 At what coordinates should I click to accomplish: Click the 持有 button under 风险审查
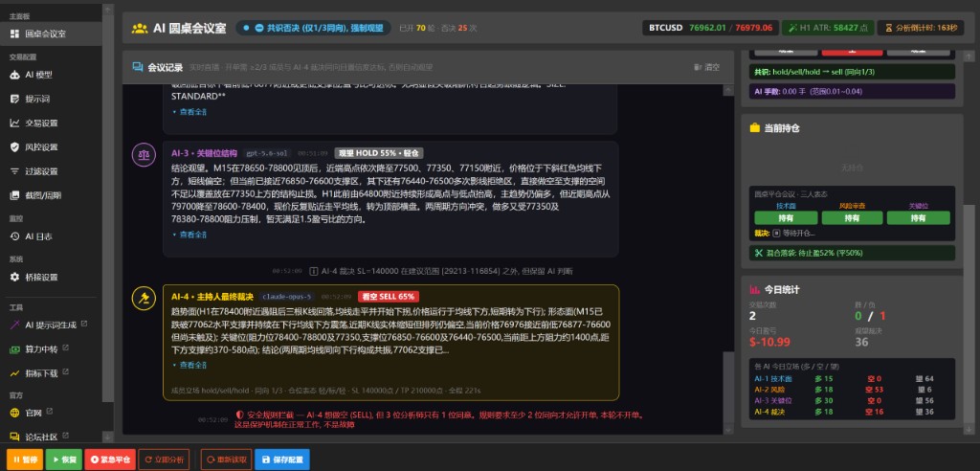point(852,217)
